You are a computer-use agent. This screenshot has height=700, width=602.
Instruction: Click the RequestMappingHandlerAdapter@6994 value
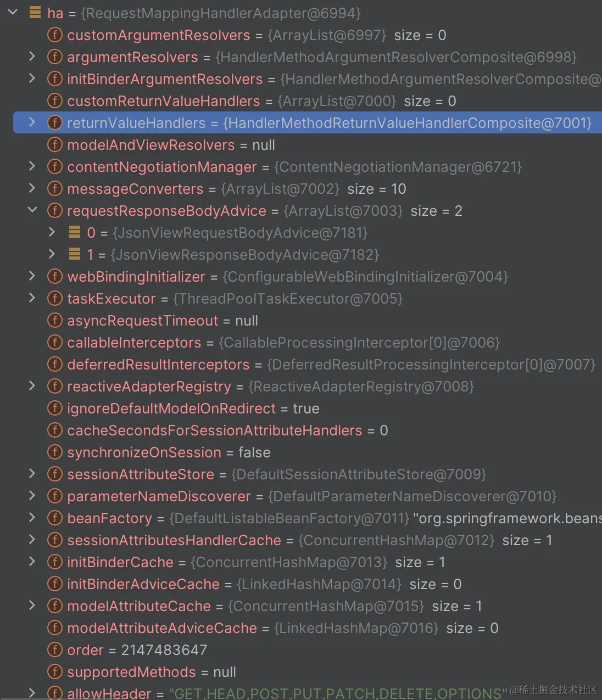click(221, 13)
